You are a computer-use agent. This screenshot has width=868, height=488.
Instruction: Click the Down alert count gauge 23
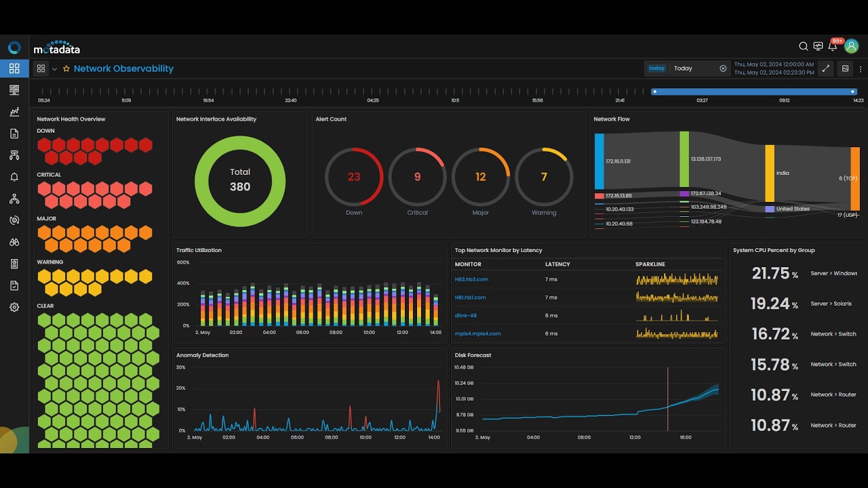(x=354, y=177)
